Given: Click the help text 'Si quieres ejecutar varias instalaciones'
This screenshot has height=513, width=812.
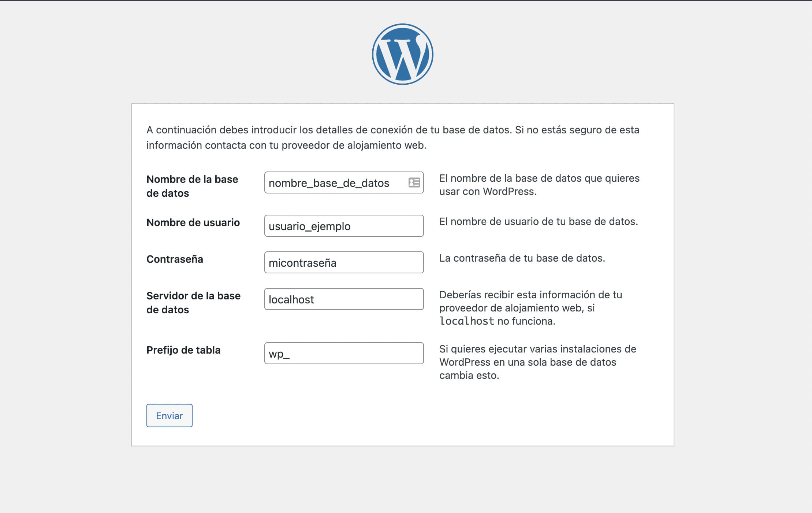Looking at the screenshot, I should pyautogui.click(x=538, y=362).
